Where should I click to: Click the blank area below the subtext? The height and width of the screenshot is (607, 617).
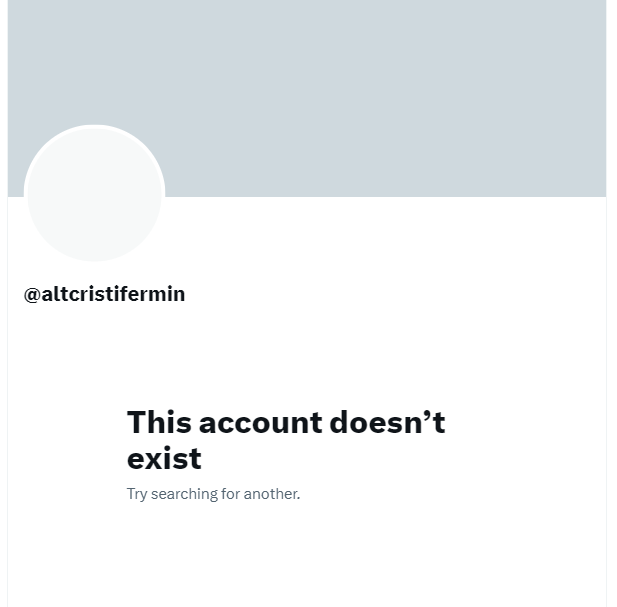point(307,555)
